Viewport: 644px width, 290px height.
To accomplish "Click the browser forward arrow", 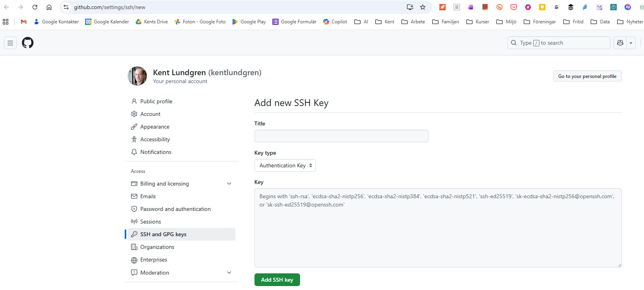I will (x=21, y=7).
